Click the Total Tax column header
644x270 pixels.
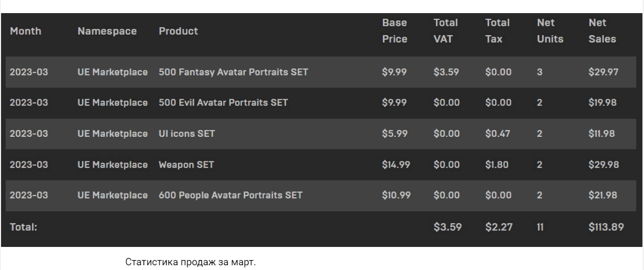(498, 31)
